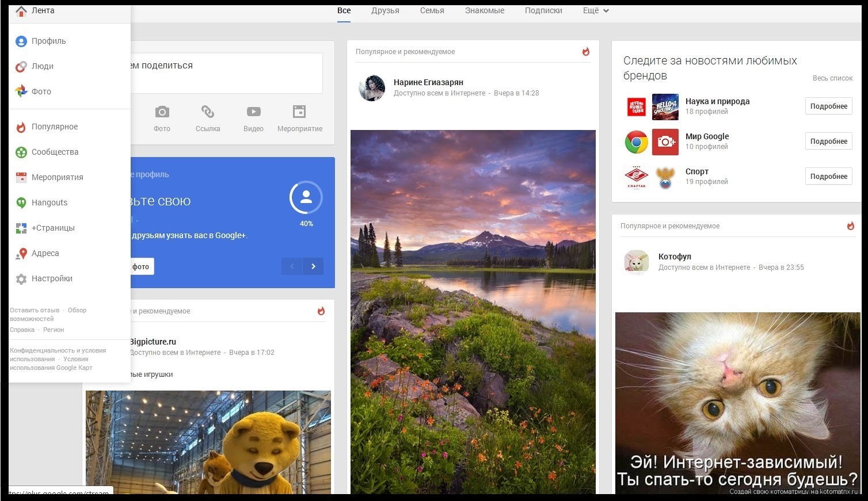This screenshot has width=868, height=501.
Task: Open Котофул profile name link
Action: click(675, 257)
